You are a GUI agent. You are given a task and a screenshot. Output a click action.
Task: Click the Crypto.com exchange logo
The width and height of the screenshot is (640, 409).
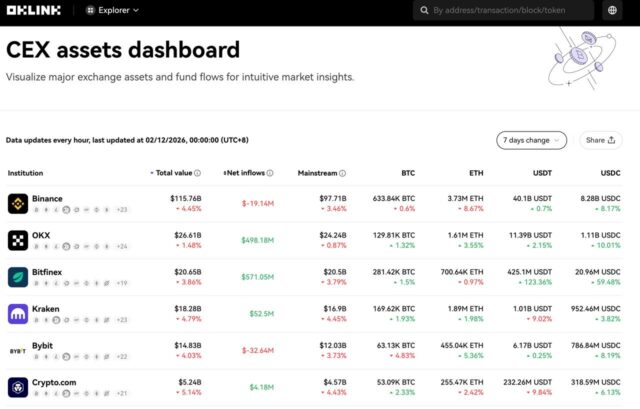(18, 387)
